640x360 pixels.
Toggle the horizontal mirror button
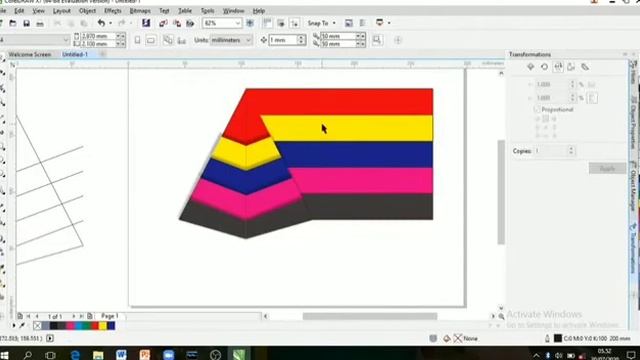tap(591, 84)
